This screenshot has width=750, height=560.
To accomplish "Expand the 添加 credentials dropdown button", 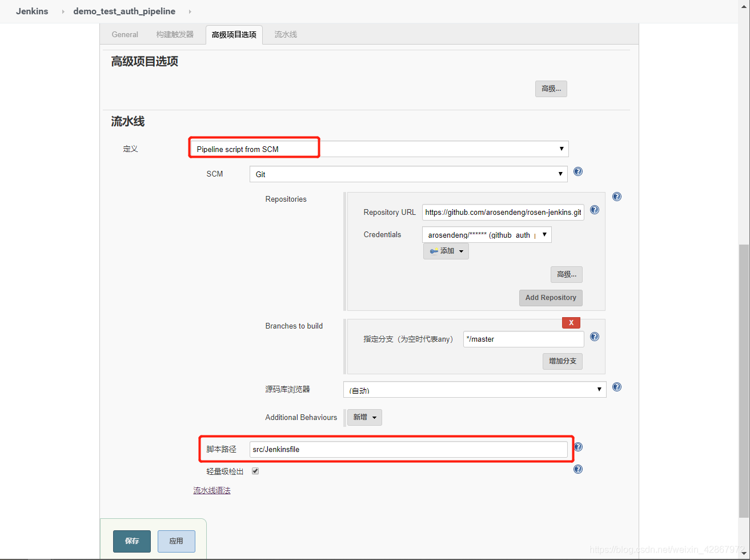I will pyautogui.click(x=446, y=251).
